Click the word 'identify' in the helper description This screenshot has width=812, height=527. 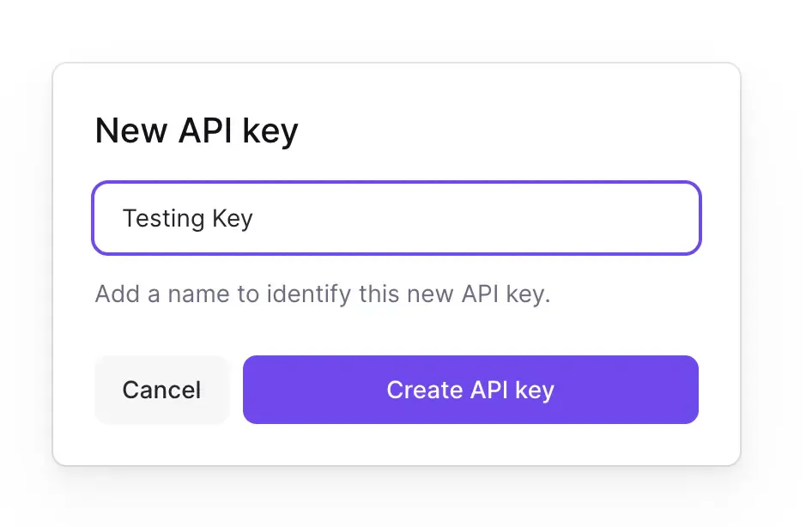(308, 294)
